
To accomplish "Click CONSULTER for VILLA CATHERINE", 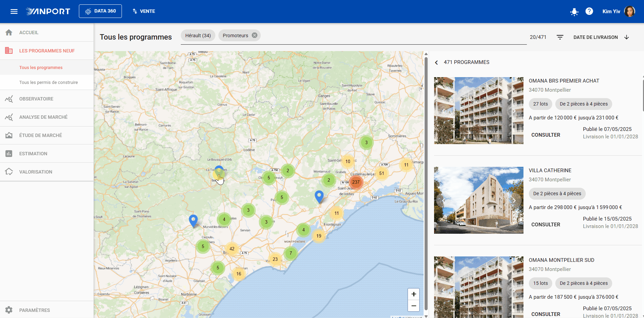I will (546, 225).
